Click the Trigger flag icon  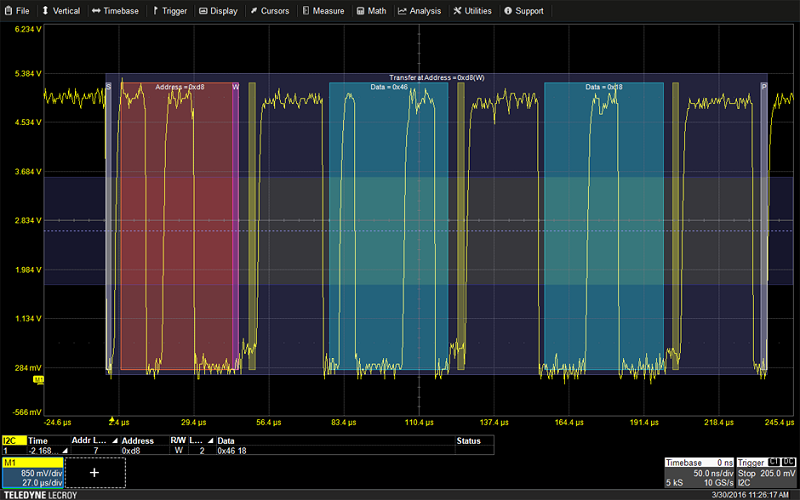point(155,11)
